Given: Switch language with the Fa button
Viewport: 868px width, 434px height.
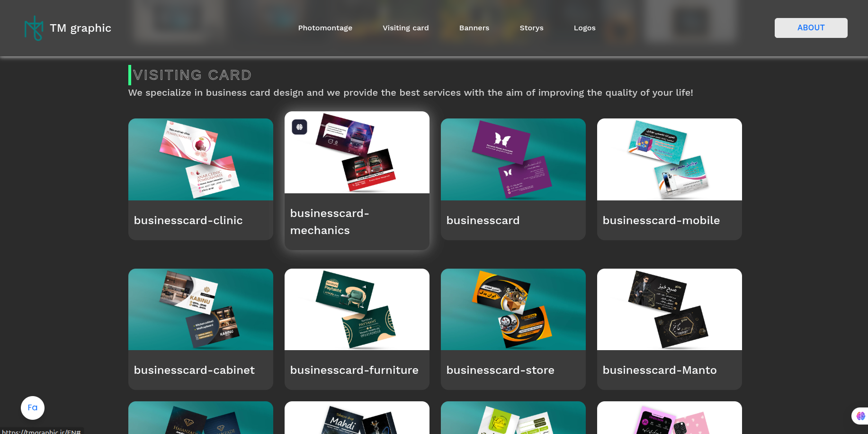Looking at the screenshot, I should (x=33, y=407).
